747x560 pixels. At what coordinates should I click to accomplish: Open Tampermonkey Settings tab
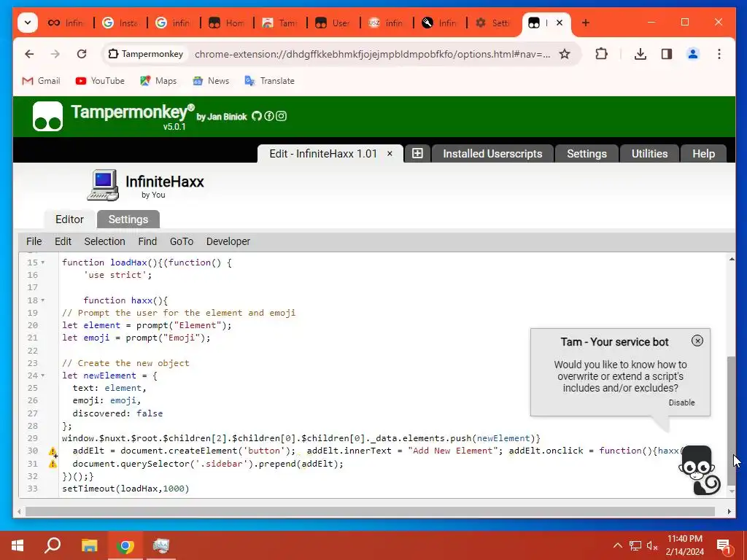coord(587,153)
